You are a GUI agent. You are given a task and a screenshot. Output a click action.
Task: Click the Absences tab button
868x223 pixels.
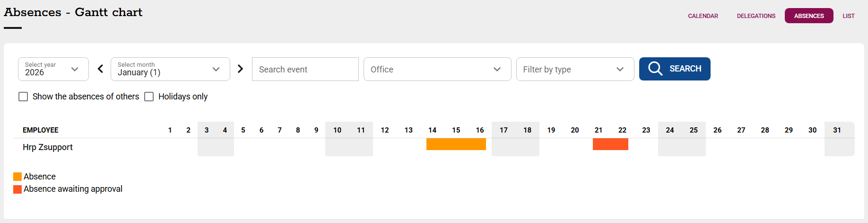coord(808,16)
